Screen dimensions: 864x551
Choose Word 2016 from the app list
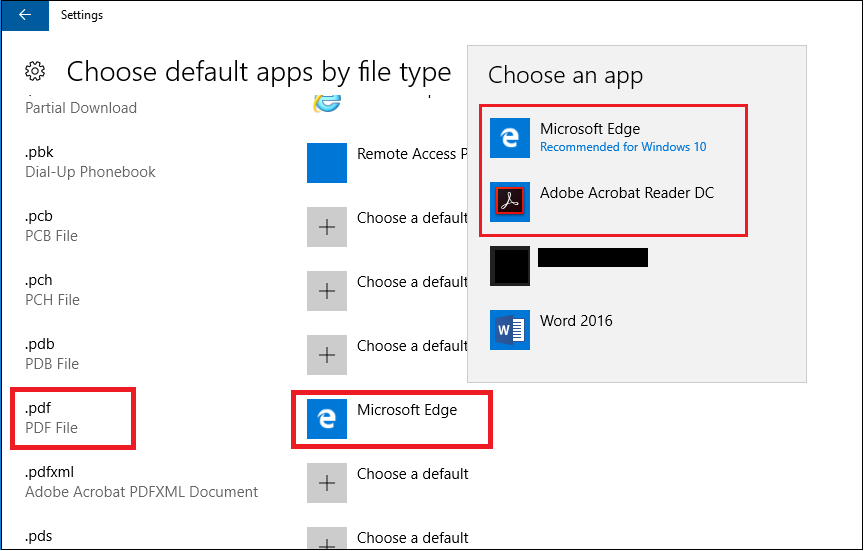576,321
